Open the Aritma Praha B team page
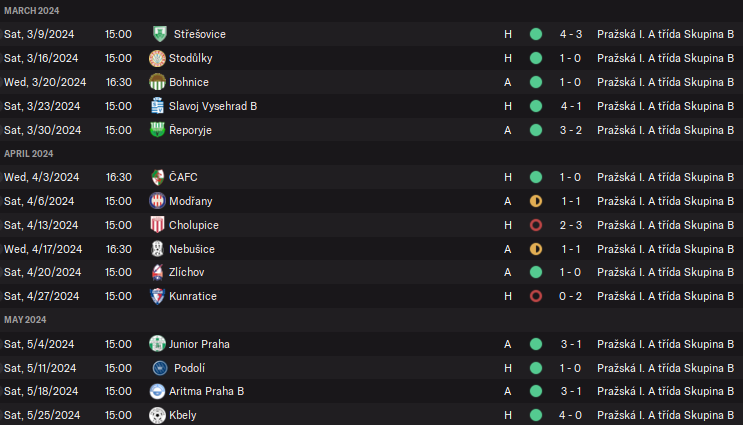743x425 pixels. [206, 391]
